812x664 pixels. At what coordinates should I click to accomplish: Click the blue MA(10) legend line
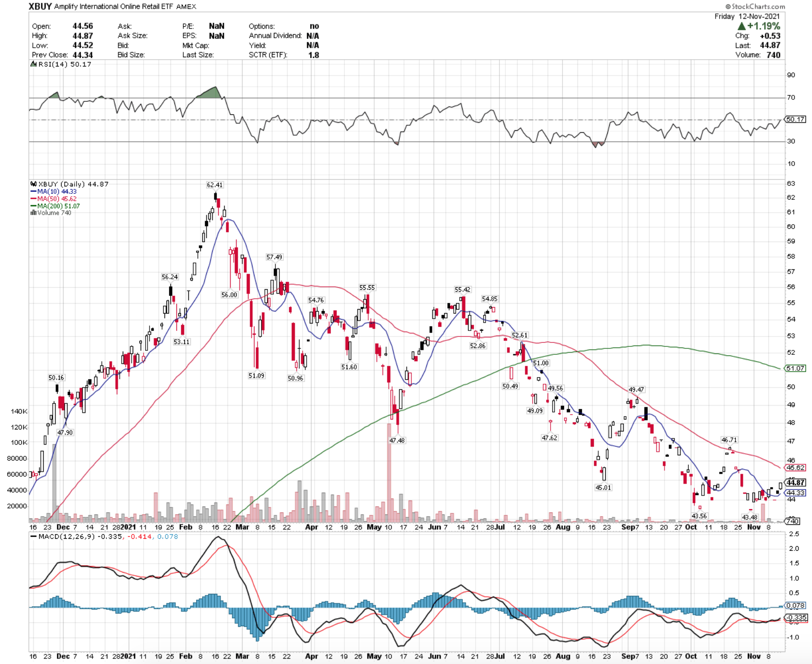[33, 191]
